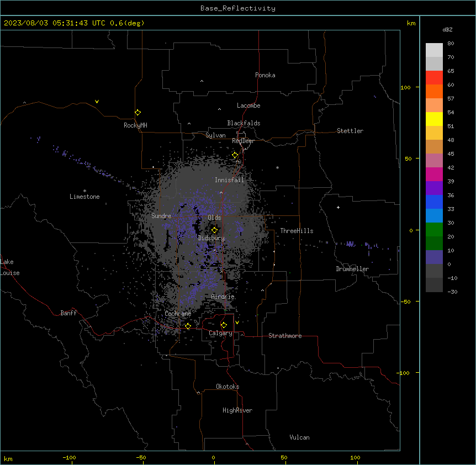Click the yellow v marker east of Calgary diamond
The width and height of the screenshot is (476, 465).
tap(237, 323)
